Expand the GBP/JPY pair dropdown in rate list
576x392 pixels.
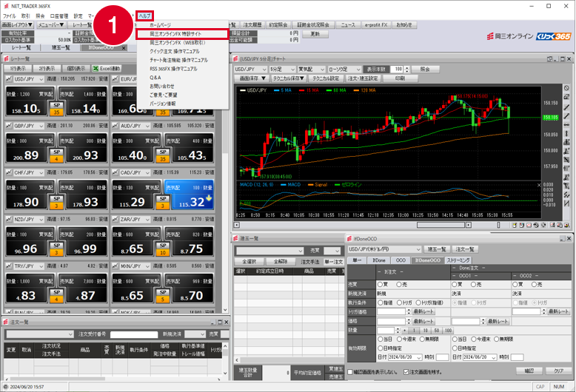point(41,126)
